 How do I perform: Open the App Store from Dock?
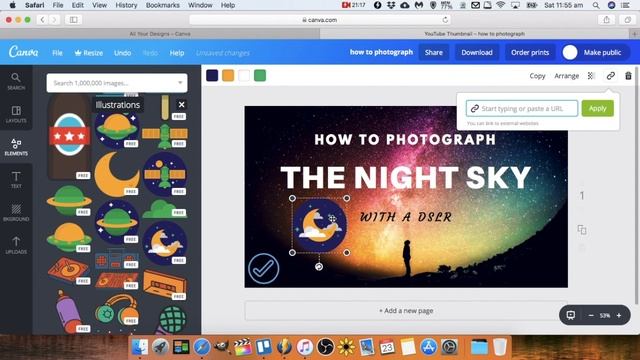pyautogui.click(x=428, y=347)
